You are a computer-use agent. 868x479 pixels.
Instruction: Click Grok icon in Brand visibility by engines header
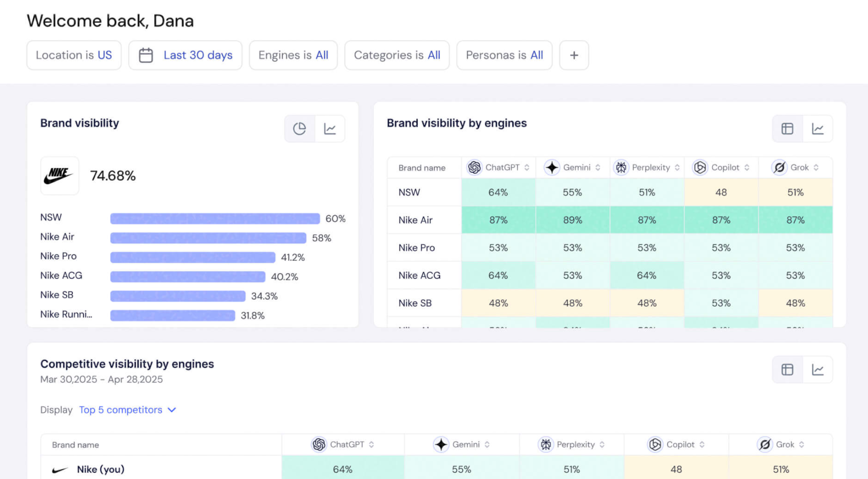coord(779,168)
